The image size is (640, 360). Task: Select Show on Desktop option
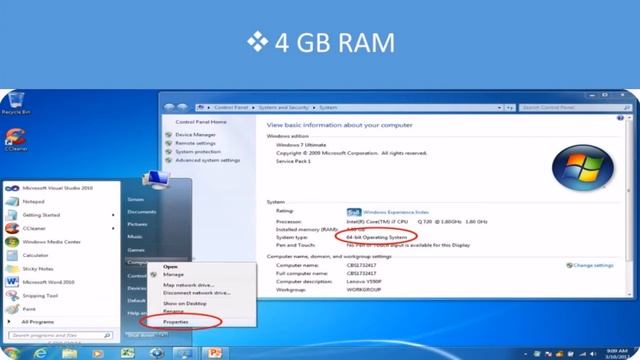pyautogui.click(x=185, y=304)
